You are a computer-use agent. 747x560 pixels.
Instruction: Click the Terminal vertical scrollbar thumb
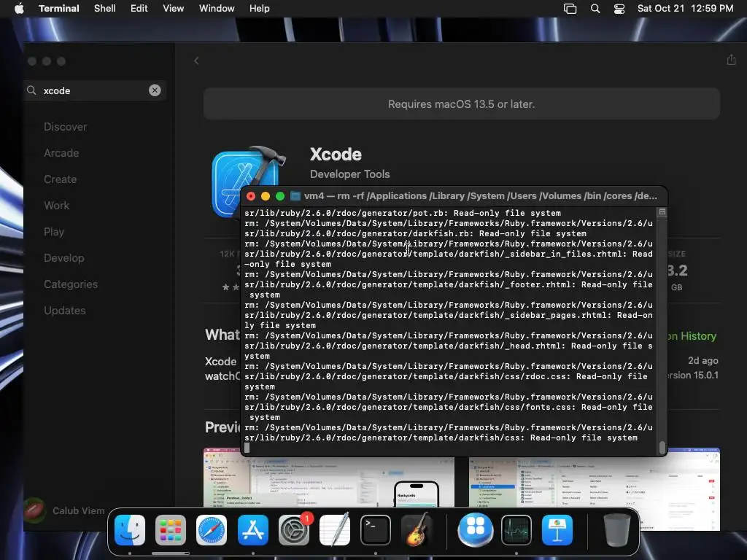[x=662, y=448]
